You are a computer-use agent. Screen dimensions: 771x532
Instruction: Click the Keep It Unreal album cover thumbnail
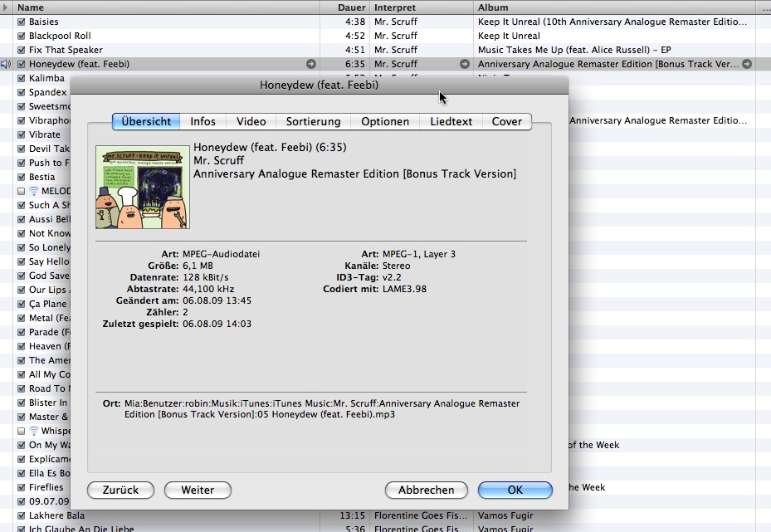[x=143, y=187]
